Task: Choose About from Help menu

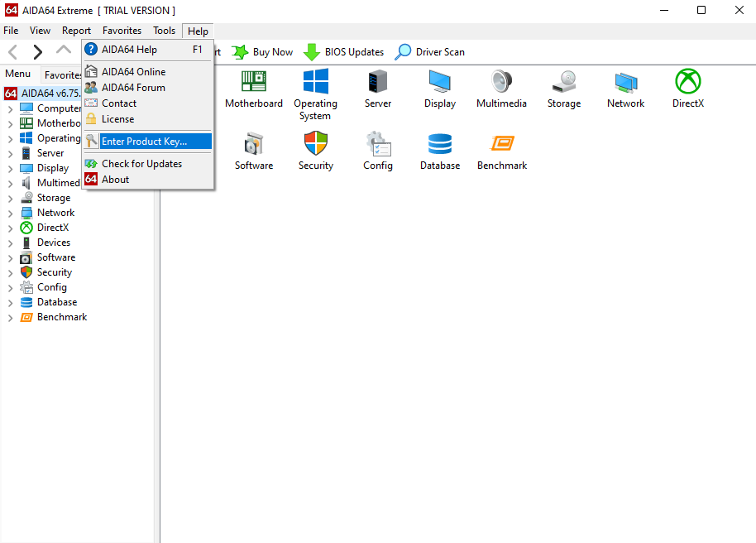Action: [x=147, y=180]
